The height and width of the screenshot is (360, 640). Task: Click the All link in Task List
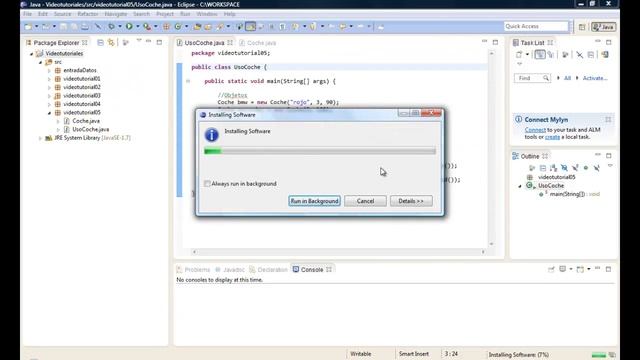(x=567, y=78)
